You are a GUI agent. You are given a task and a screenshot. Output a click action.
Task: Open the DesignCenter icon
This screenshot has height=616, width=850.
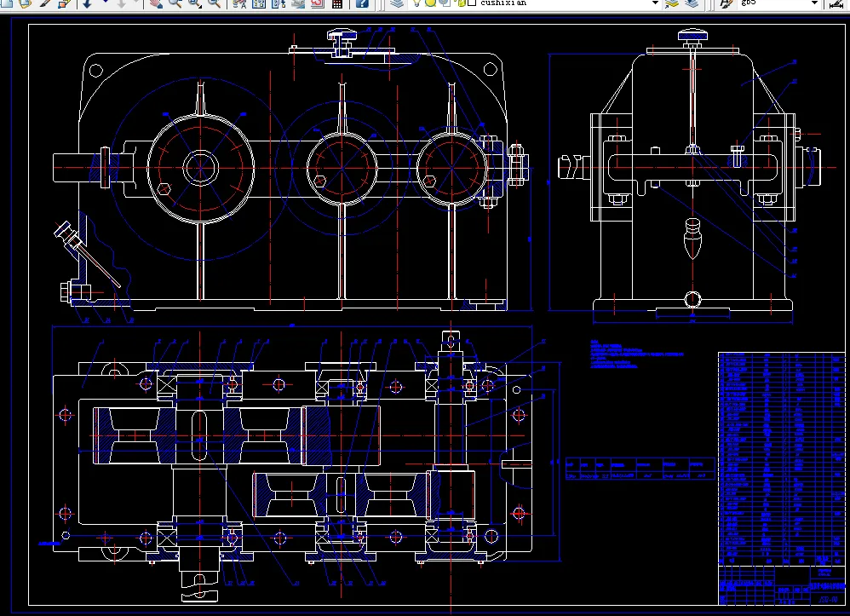click(259, 3)
